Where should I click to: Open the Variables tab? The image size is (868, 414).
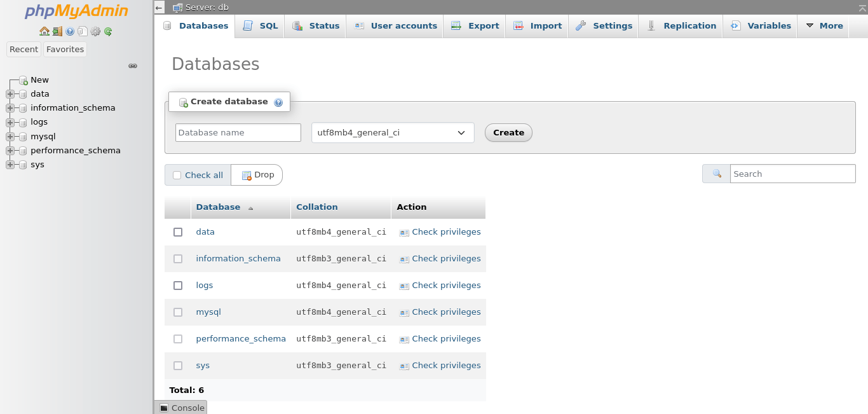(x=761, y=26)
